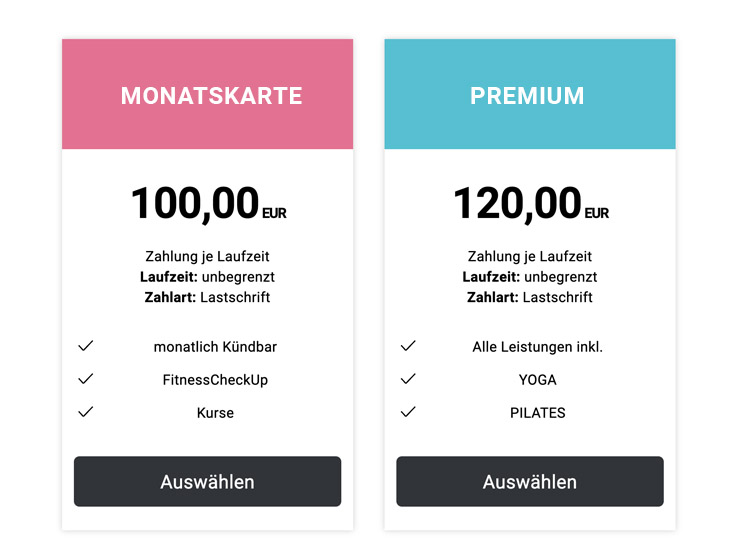Click checkmark icon beside FitnessCheckUp

(86, 379)
